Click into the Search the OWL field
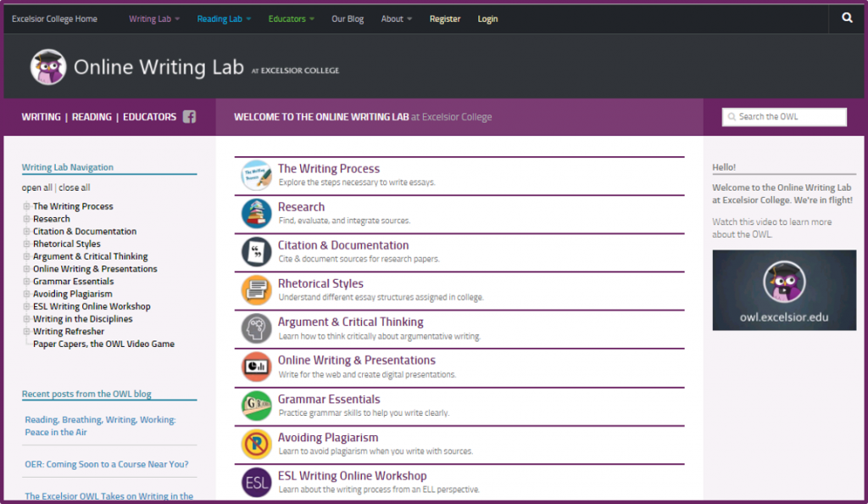The image size is (868, 504). pyautogui.click(x=784, y=117)
